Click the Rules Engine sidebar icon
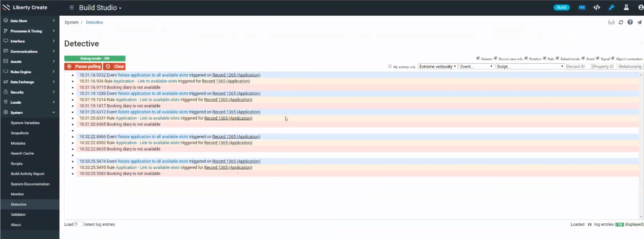Screen dimensions: 644x239 (6, 72)
